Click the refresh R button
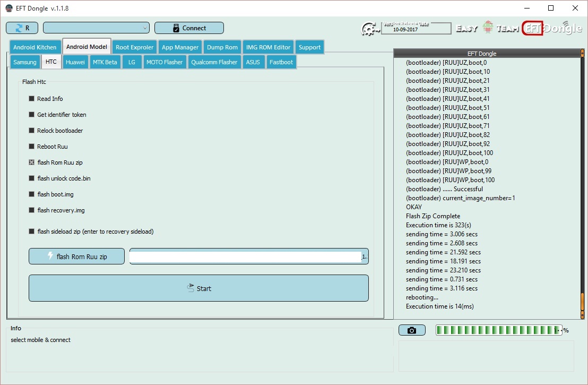The width and height of the screenshot is (588, 385). pyautogui.click(x=22, y=28)
